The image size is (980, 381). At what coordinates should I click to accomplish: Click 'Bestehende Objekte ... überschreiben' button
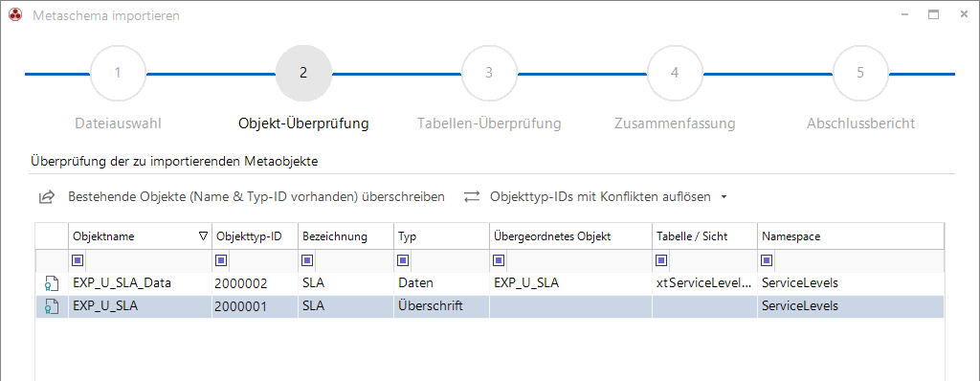242,197
